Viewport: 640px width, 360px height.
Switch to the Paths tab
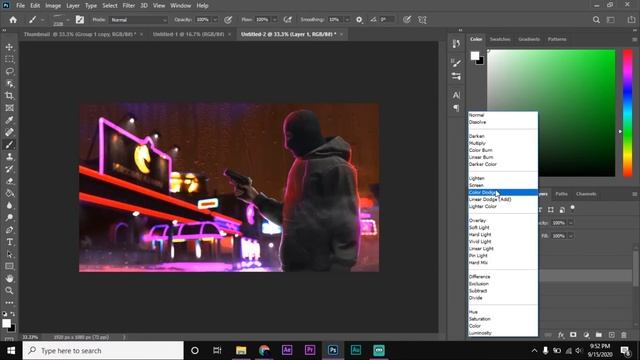click(562, 194)
